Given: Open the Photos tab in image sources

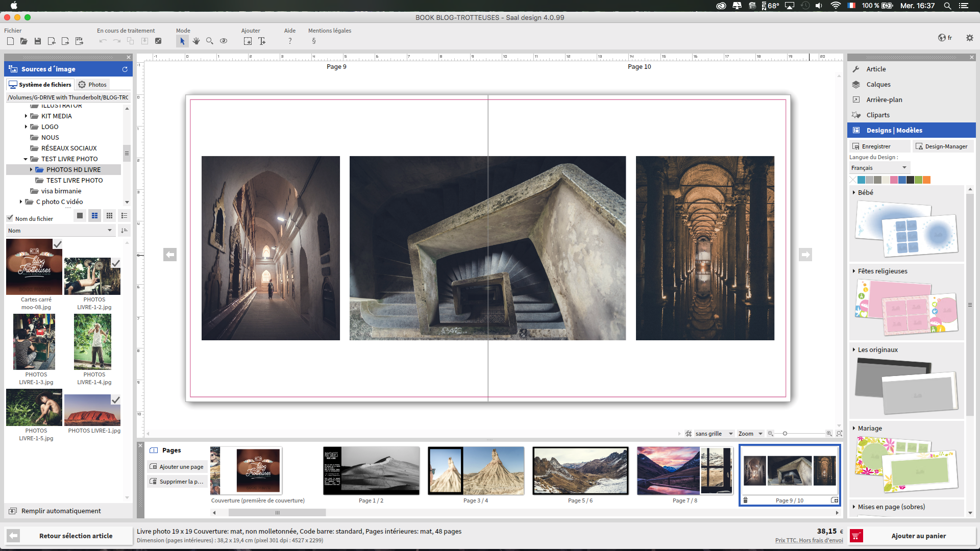Looking at the screenshot, I should coord(92,85).
